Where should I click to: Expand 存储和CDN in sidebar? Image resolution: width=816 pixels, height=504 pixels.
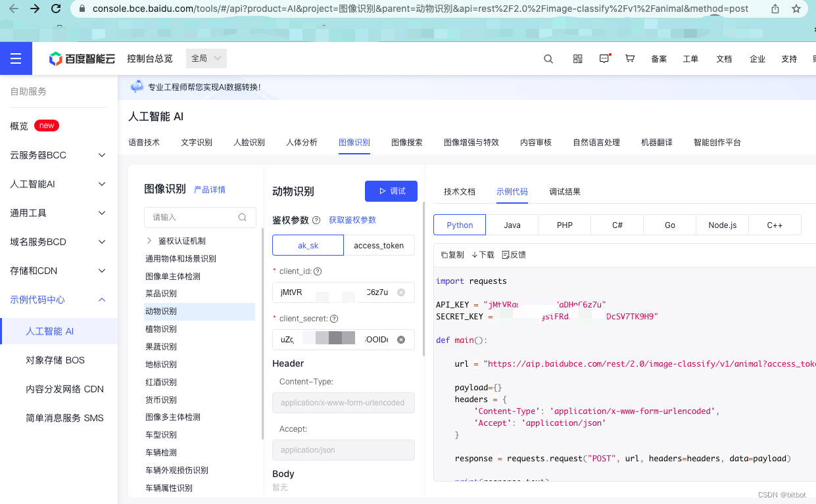point(58,271)
